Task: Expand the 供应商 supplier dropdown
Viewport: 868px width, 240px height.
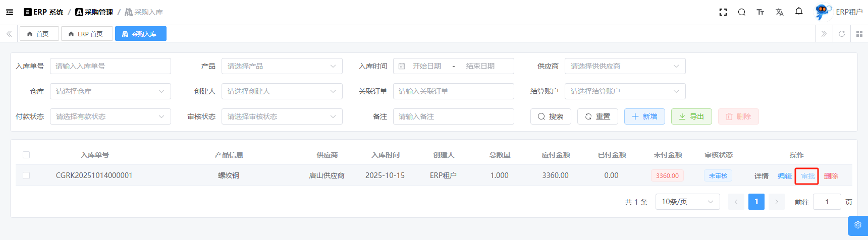Action: (625, 66)
